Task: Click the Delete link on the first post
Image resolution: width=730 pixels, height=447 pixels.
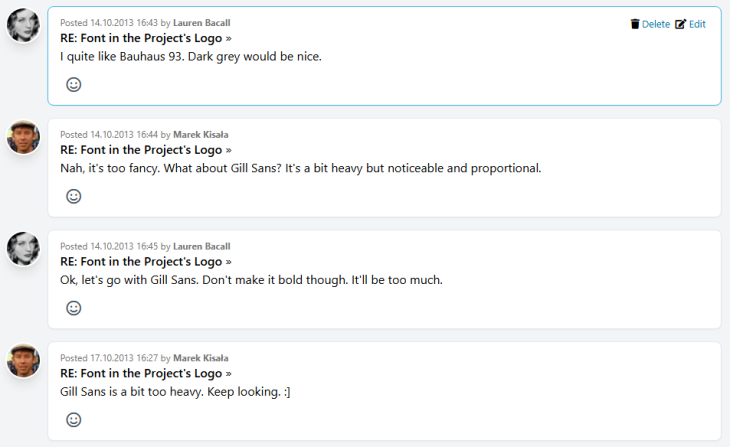Action: pos(656,24)
